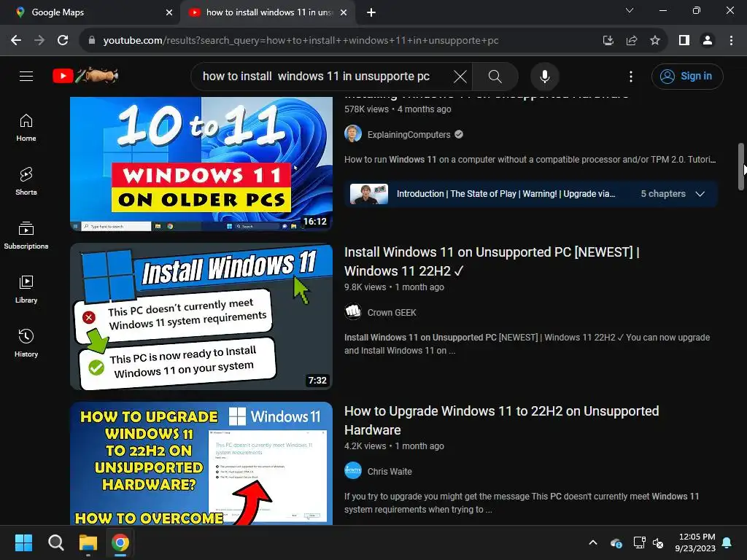Start voice search with the microphone
Viewport: 747px width, 560px height.
[544, 76]
